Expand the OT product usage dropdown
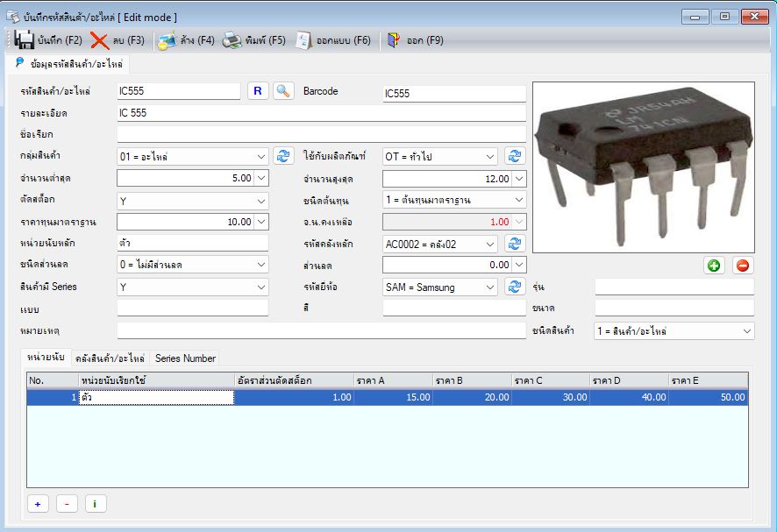 (490, 157)
